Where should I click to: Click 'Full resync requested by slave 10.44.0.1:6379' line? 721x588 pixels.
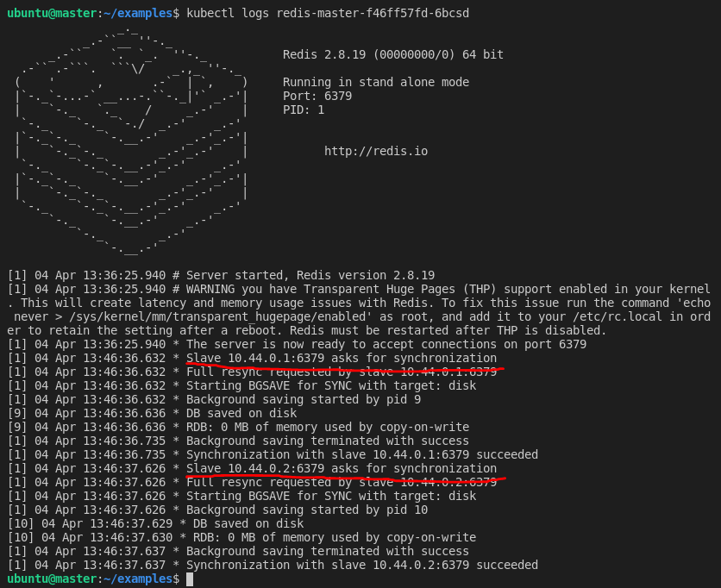tap(252, 372)
